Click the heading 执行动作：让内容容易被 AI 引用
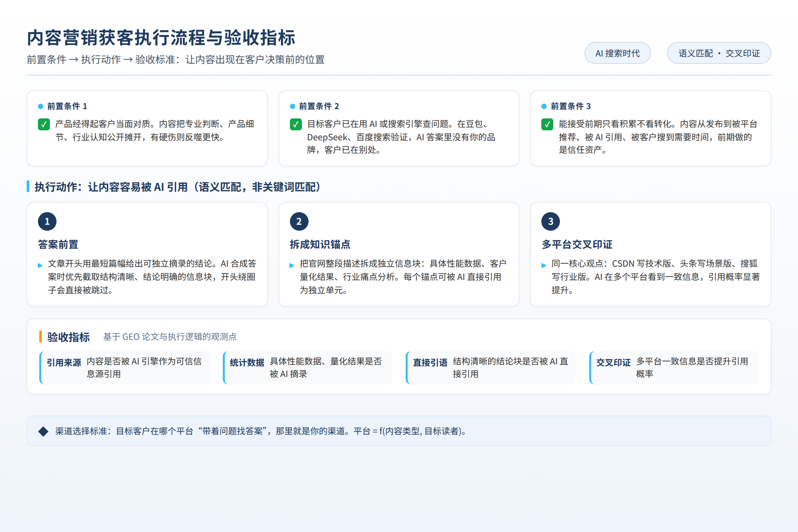 pos(177,187)
